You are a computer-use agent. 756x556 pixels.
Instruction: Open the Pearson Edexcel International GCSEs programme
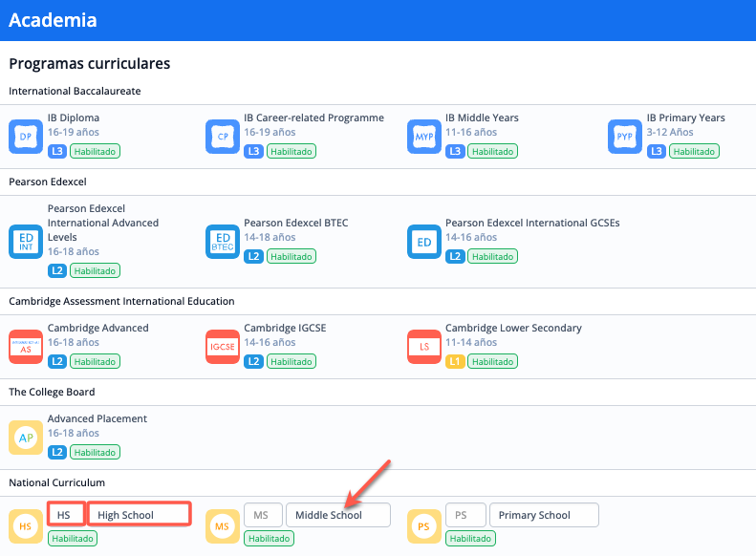[x=531, y=223]
